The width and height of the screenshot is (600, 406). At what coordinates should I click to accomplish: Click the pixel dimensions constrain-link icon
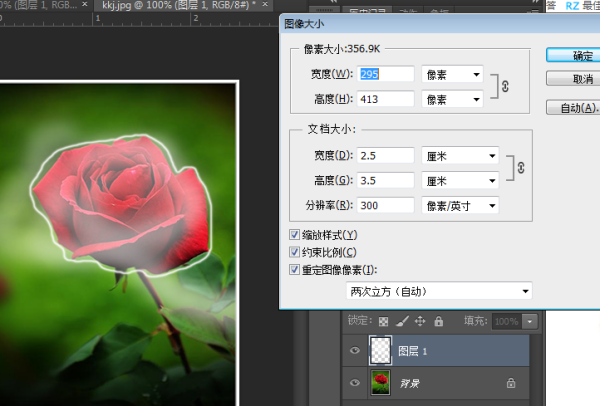(505, 86)
